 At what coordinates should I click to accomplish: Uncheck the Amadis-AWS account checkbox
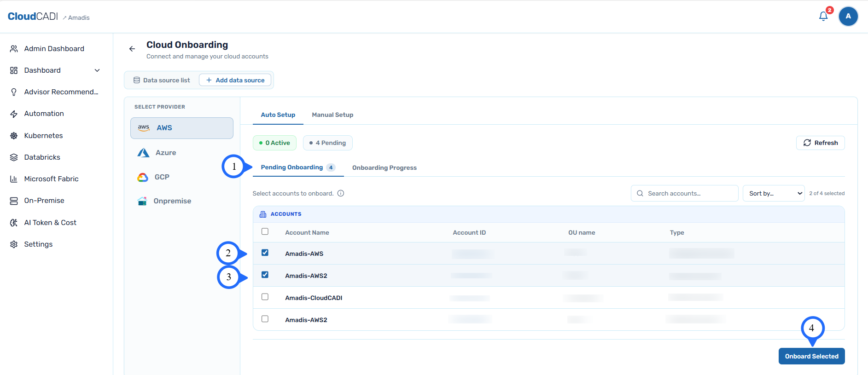(265, 253)
